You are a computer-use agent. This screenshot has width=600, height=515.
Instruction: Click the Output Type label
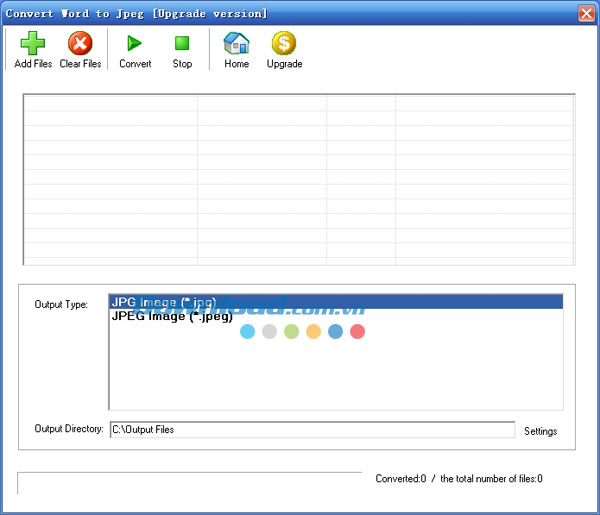pyautogui.click(x=61, y=305)
